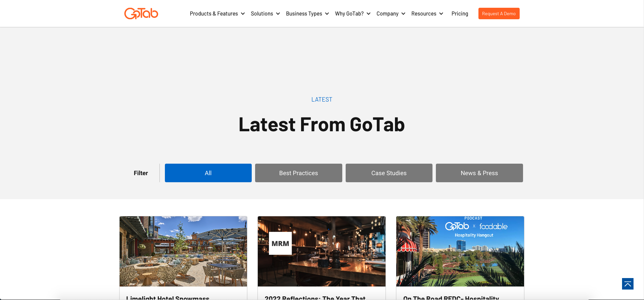Expand the Resources dropdown chevron
644x300 pixels.
441,14
